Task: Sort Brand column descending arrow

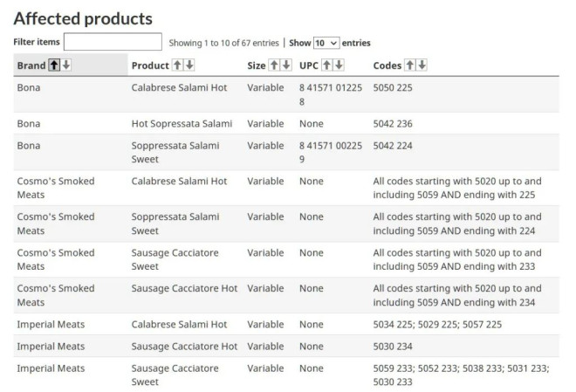Action: pyautogui.click(x=66, y=65)
